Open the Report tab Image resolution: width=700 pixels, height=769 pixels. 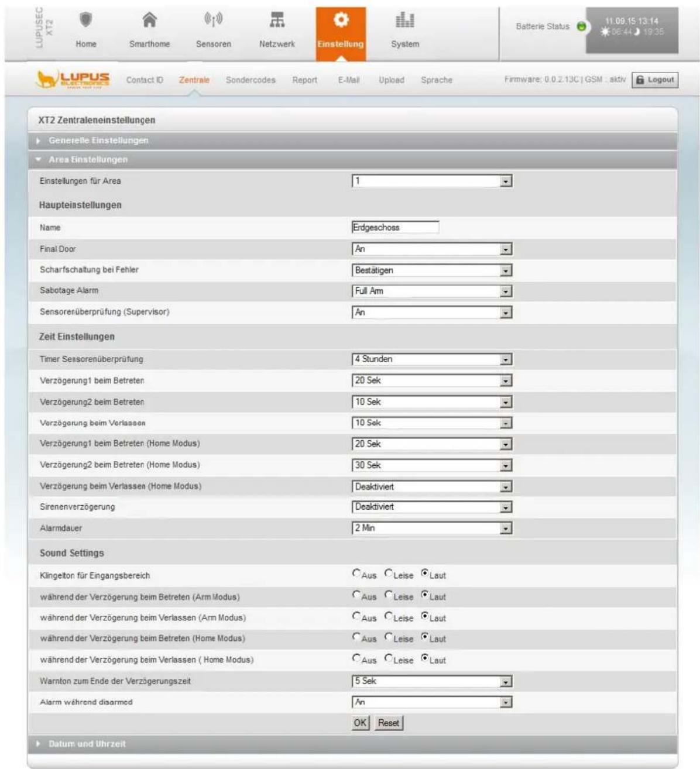coord(305,80)
